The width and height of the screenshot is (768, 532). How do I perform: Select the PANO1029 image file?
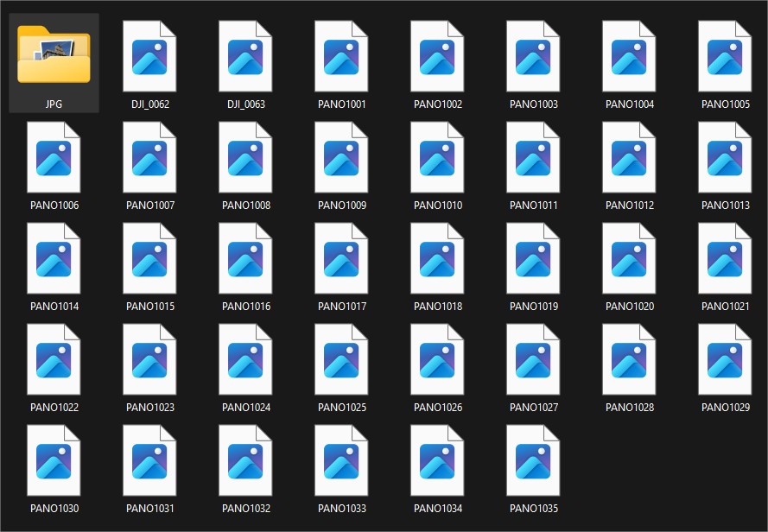(725, 359)
